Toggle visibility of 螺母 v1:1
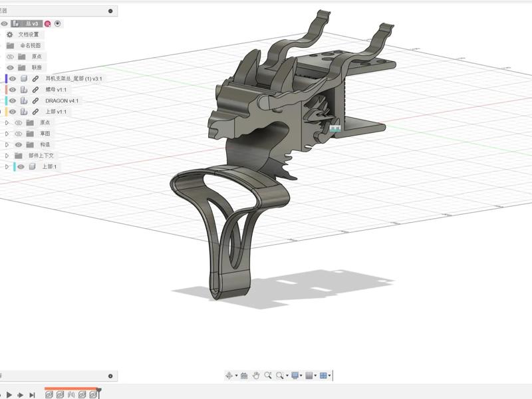Screen dimensions: 532x399 (13, 90)
